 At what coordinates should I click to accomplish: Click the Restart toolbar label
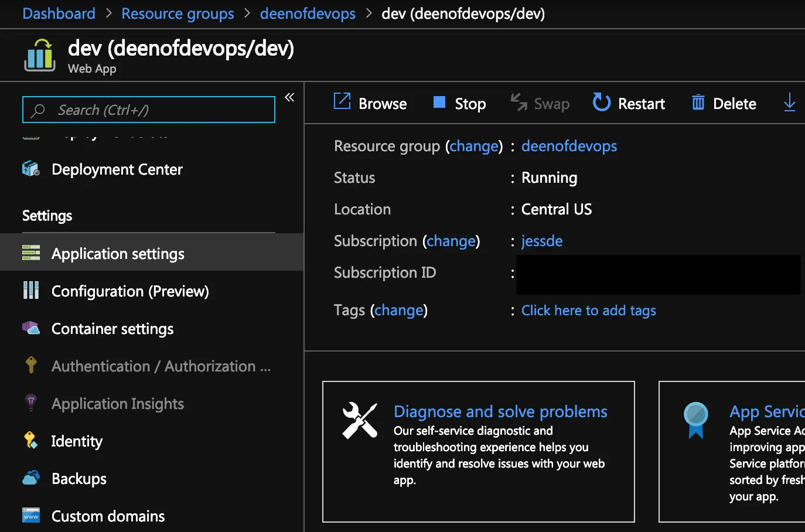[x=642, y=104]
